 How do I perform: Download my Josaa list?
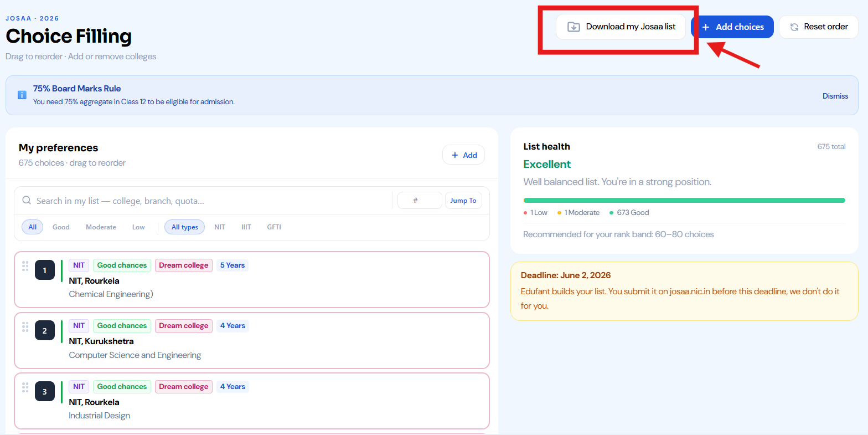621,27
